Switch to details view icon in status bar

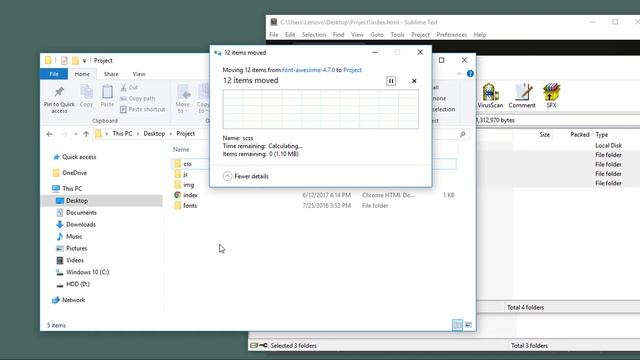point(457,325)
